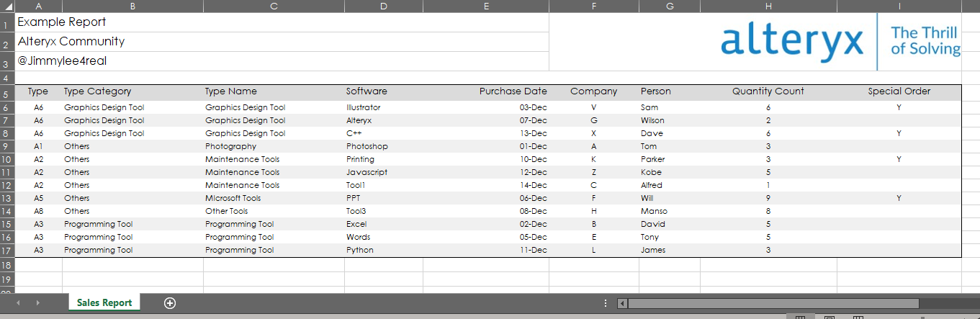Click the previous sheet navigation arrow

point(19,303)
